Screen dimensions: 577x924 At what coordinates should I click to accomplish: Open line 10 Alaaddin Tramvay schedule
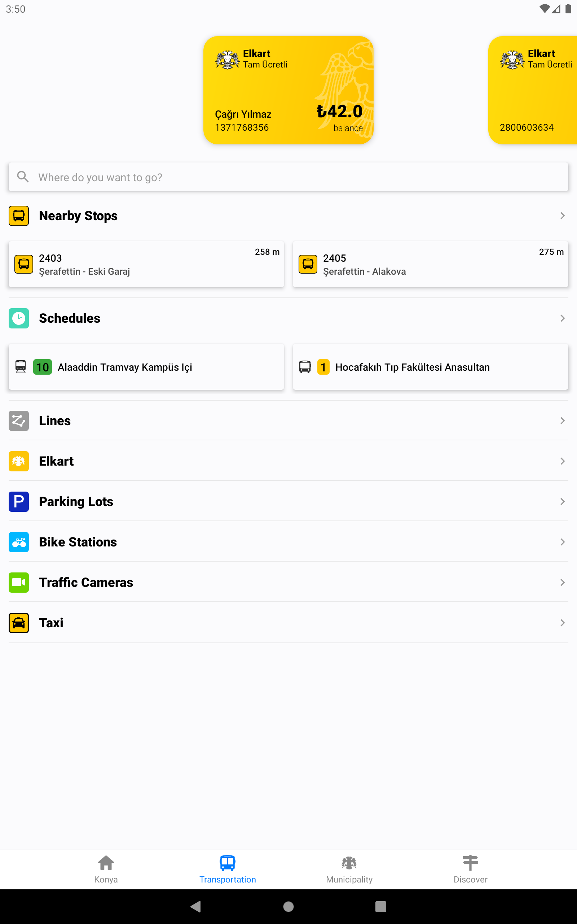pos(146,367)
